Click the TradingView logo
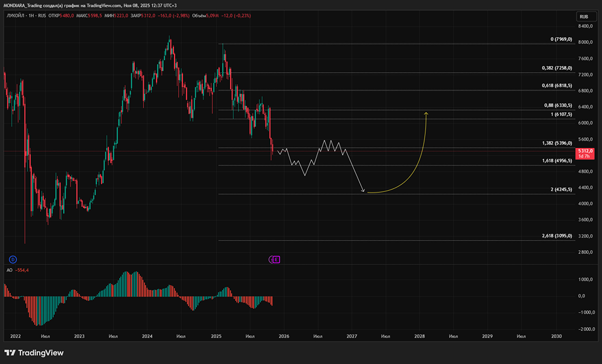 (34, 353)
